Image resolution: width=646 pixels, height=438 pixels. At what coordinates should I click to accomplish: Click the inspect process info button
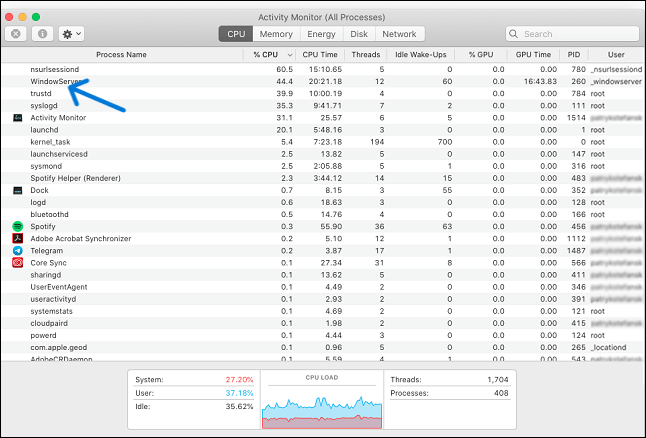pyautogui.click(x=43, y=34)
